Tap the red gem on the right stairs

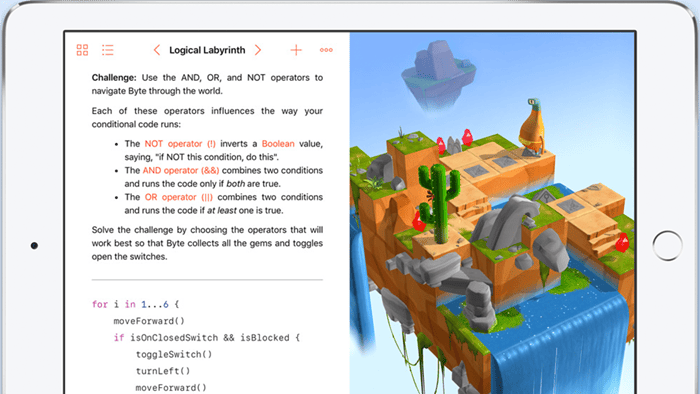(x=622, y=243)
